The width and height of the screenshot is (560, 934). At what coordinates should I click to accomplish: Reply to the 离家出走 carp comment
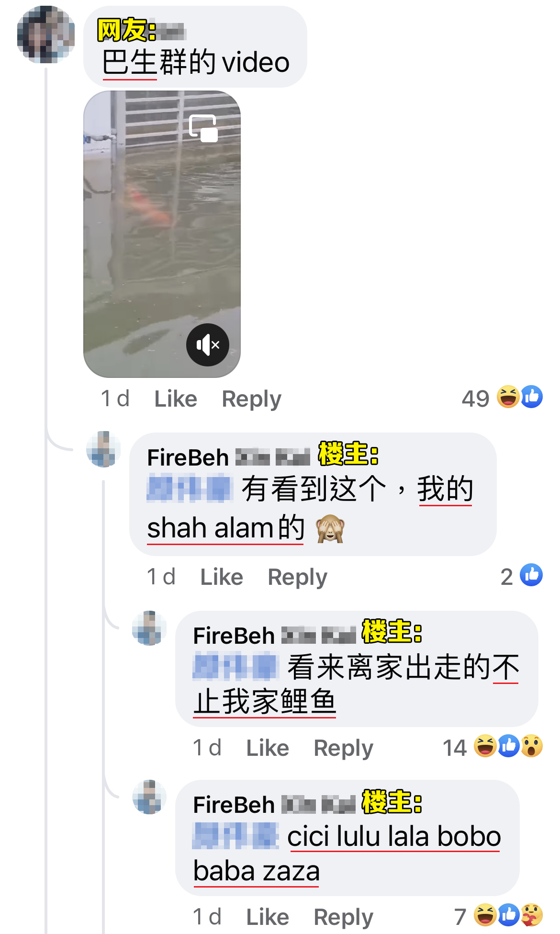[344, 748]
